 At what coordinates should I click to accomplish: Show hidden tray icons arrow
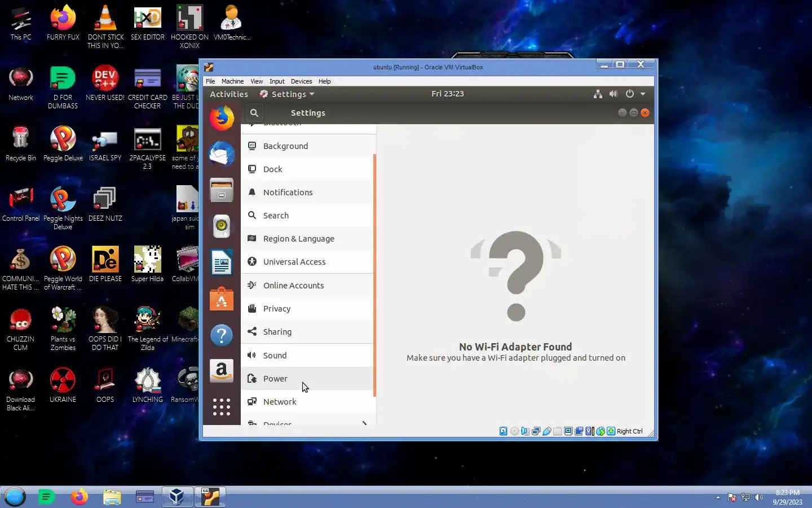tap(718, 497)
